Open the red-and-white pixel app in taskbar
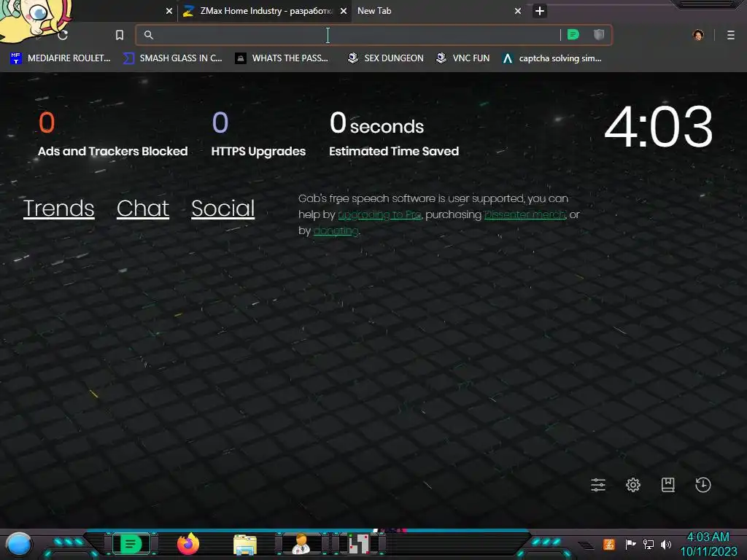The width and height of the screenshot is (747, 560). click(x=359, y=544)
